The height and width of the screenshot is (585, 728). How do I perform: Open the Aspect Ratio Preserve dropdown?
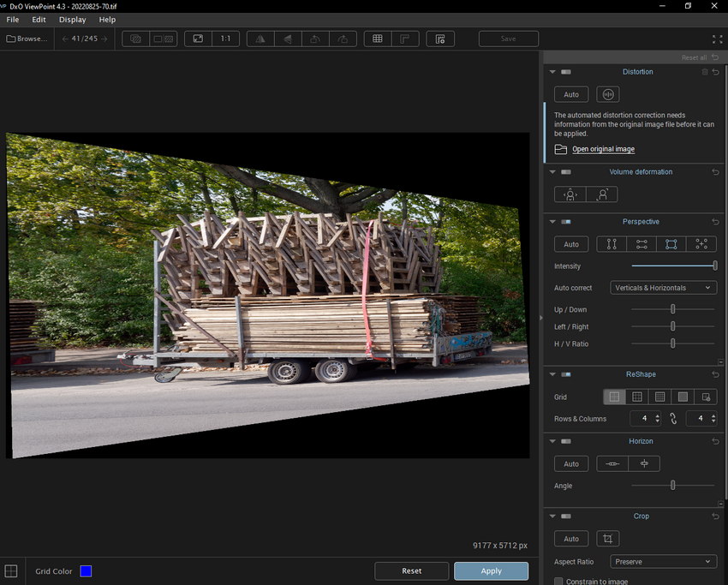click(x=664, y=561)
